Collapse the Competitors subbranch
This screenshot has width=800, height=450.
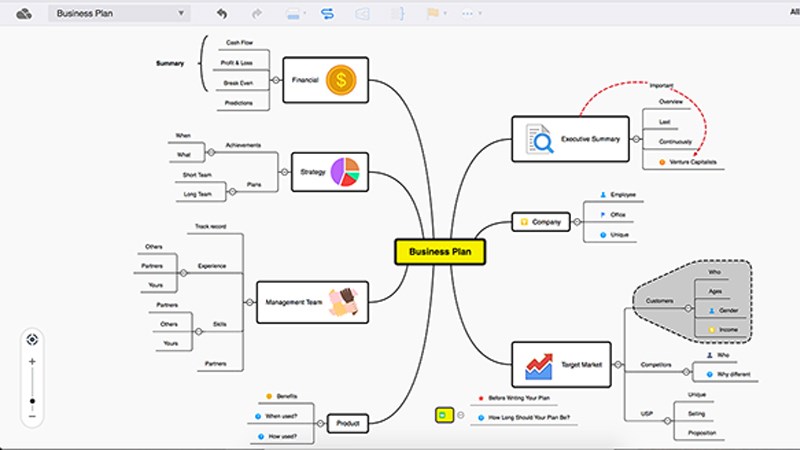coord(686,372)
